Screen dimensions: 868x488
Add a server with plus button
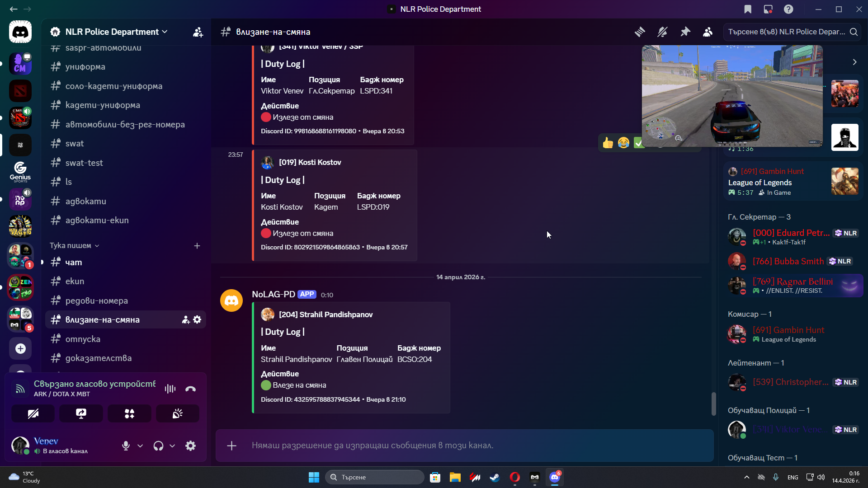(x=20, y=348)
